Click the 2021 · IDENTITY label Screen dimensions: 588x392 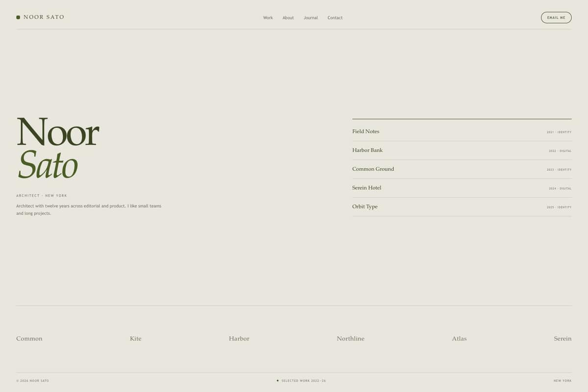coord(559,132)
